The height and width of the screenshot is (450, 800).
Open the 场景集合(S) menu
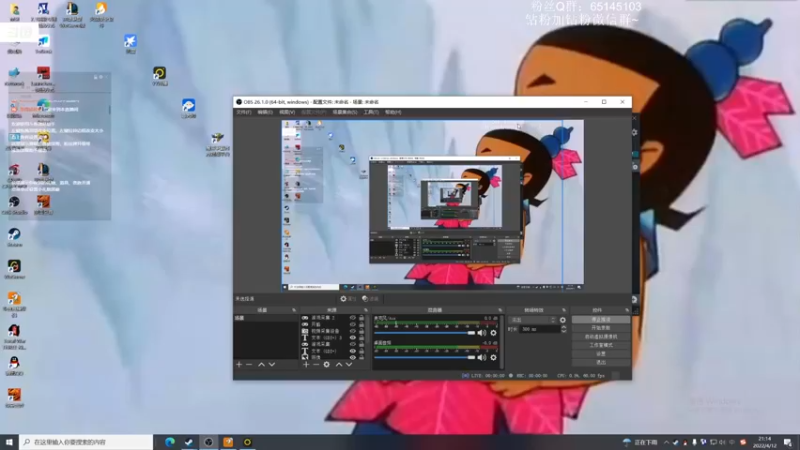[345, 112]
